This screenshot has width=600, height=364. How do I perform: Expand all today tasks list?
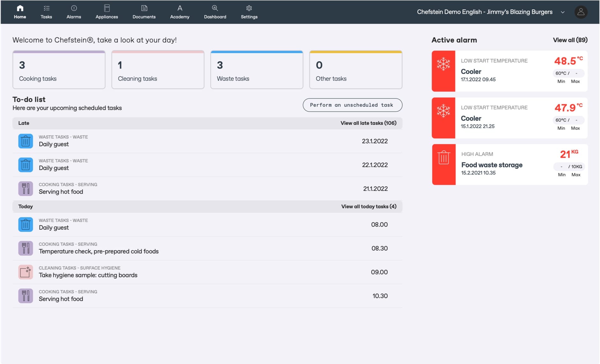(x=369, y=206)
